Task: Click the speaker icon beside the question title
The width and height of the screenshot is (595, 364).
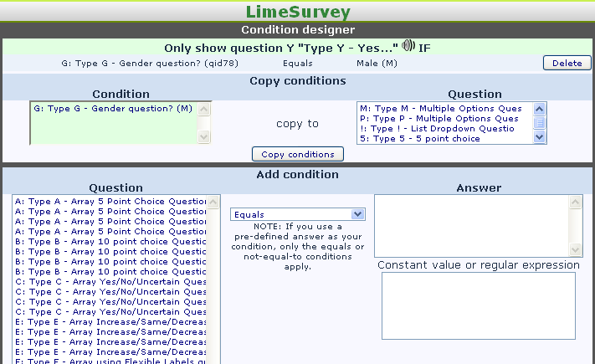Action: tap(408, 47)
